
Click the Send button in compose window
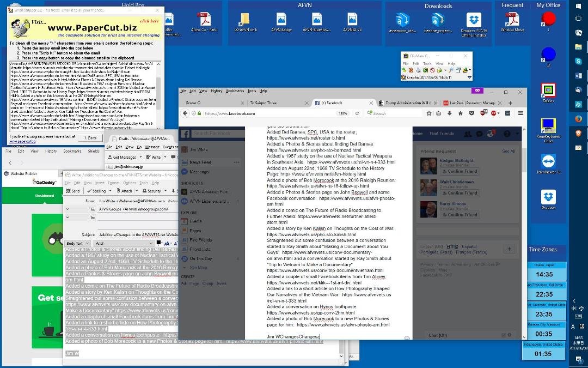click(73, 191)
